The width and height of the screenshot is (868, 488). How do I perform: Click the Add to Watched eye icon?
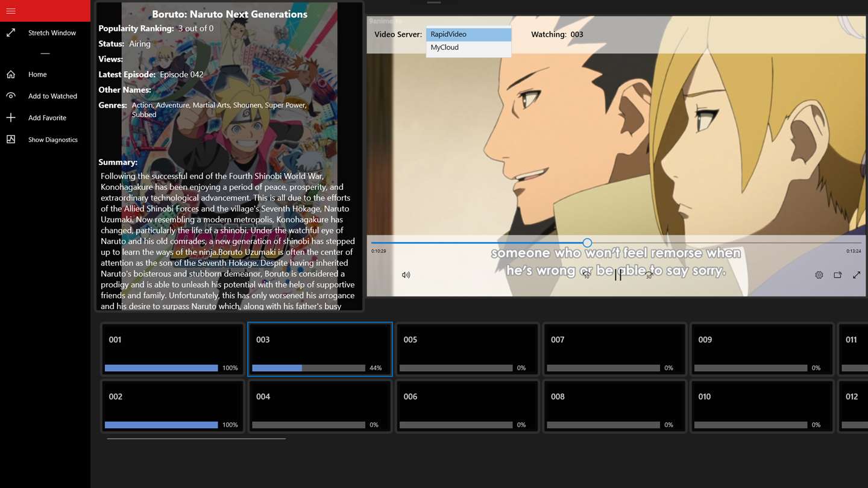pos(11,96)
